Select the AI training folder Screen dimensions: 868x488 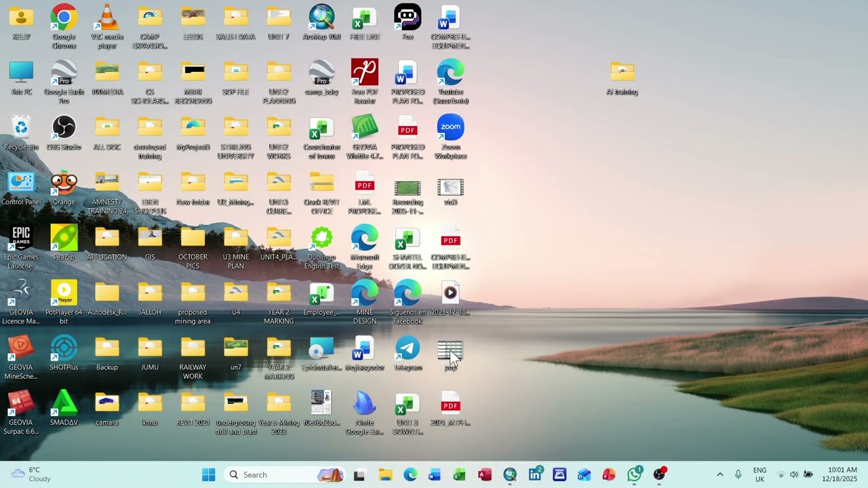[x=623, y=78]
